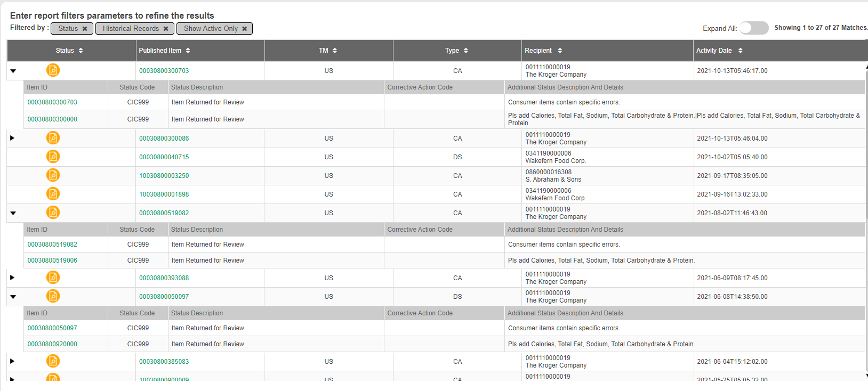Click status icon for item 00030800393088
Screen dimensions: 868x391
53,278
